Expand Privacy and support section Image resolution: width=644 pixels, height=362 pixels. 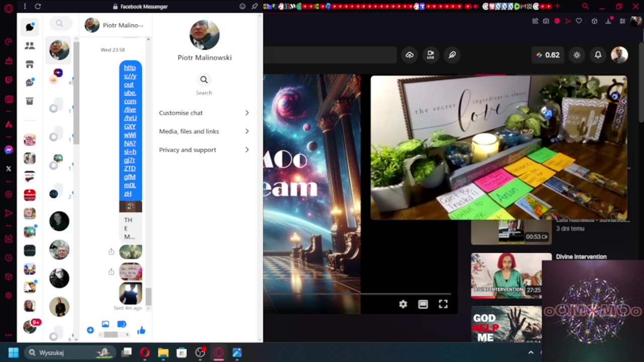tap(204, 150)
